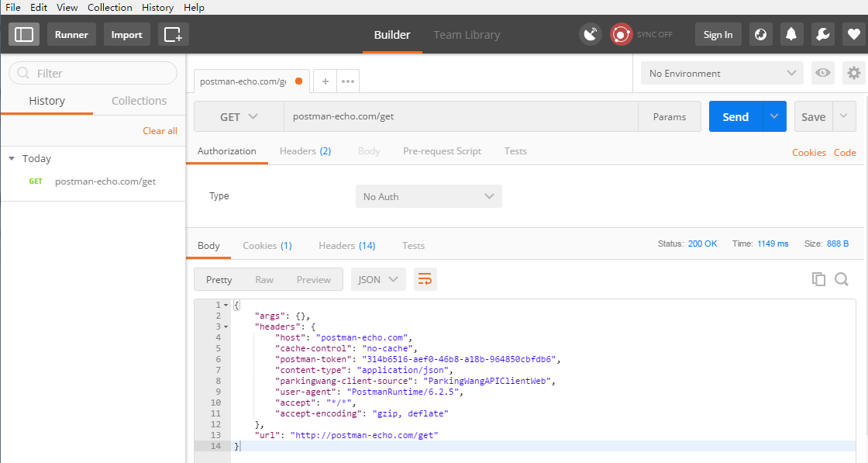Click Sign In button

[x=718, y=34]
